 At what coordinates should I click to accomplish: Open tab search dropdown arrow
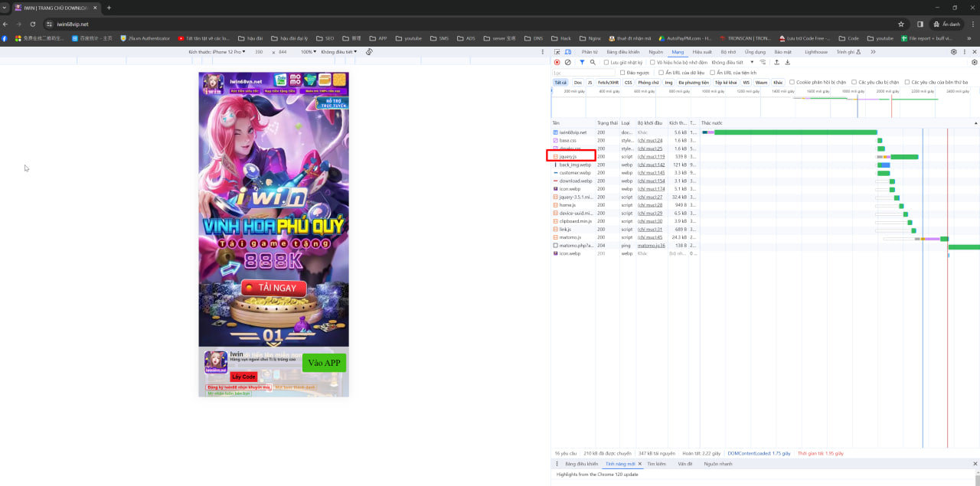click(x=5, y=8)
